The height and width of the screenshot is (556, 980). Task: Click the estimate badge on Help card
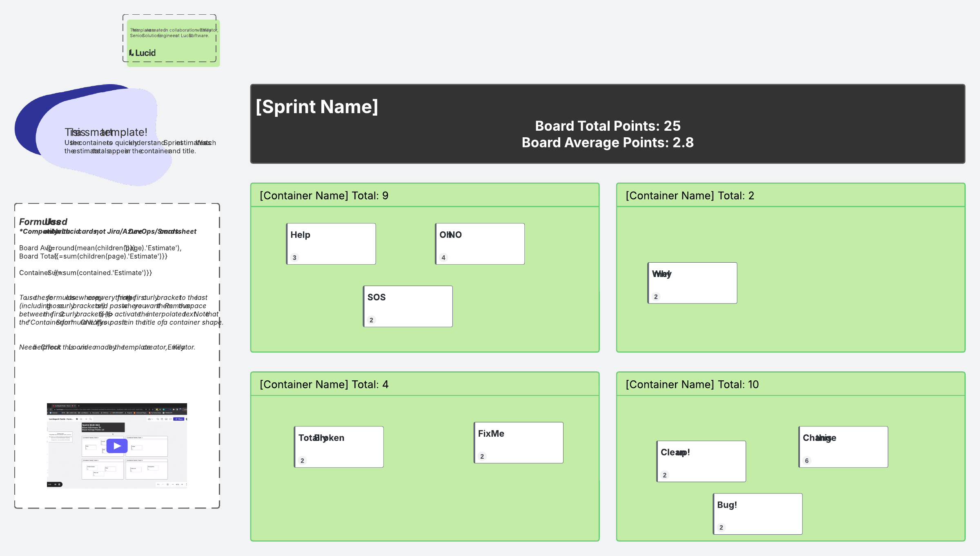click(294, 258)
